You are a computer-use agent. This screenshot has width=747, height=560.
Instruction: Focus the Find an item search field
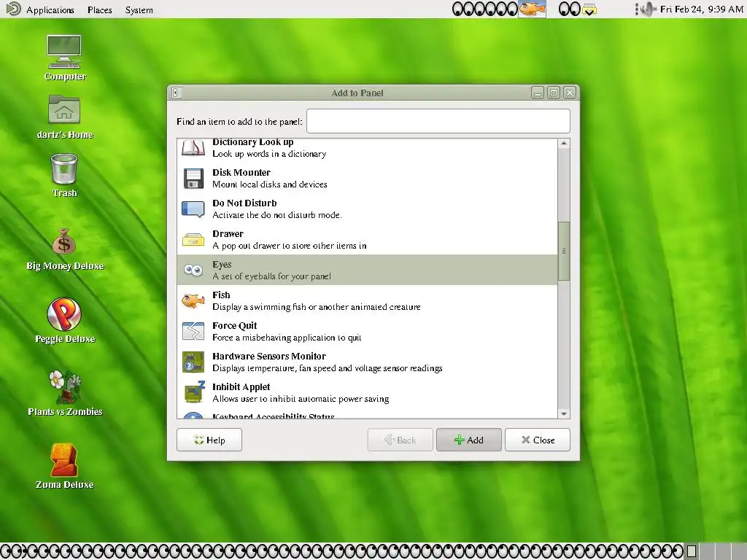click(x=438, y=121)
